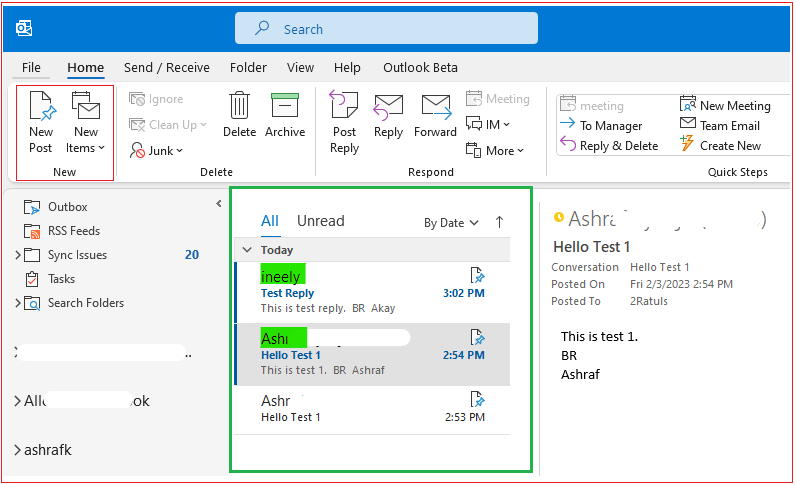Open the New Items dropdown
Screen dimensions: 796x485
(85, 122)
